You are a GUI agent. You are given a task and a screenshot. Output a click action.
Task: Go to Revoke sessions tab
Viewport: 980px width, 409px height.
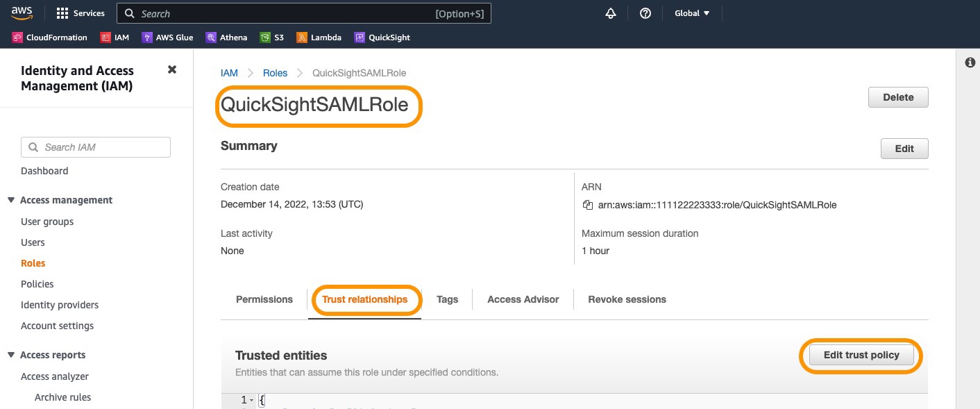[627, 299]
